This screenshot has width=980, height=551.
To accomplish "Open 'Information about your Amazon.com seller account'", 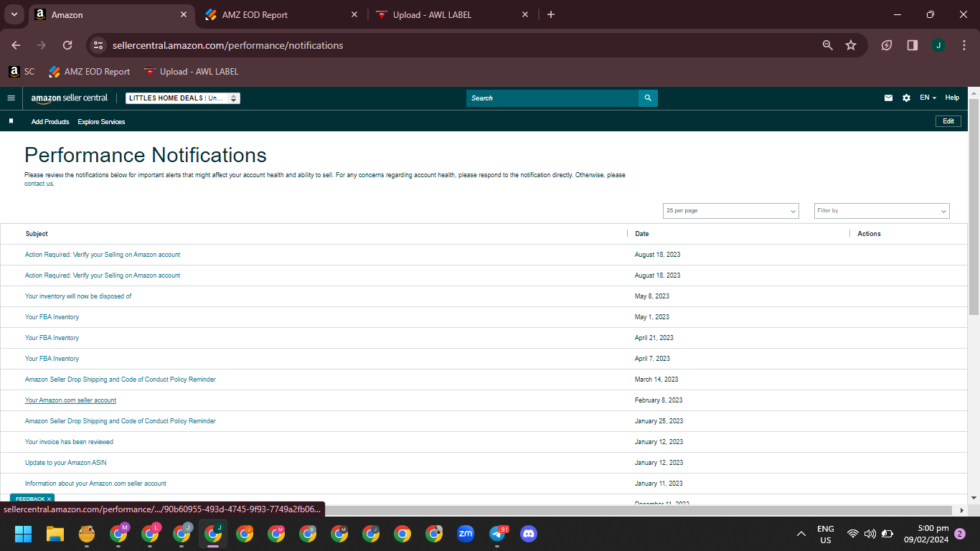I will (95, 484).
